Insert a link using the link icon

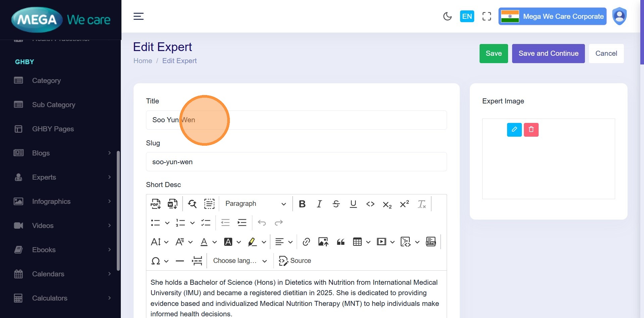[306, 242]
